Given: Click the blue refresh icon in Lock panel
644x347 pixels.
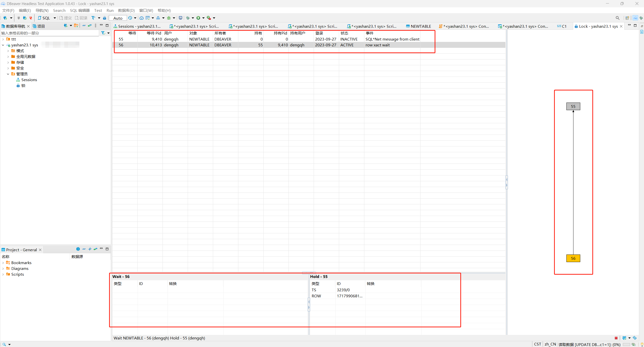Looking at the screenshot, I should pos(635,338).
